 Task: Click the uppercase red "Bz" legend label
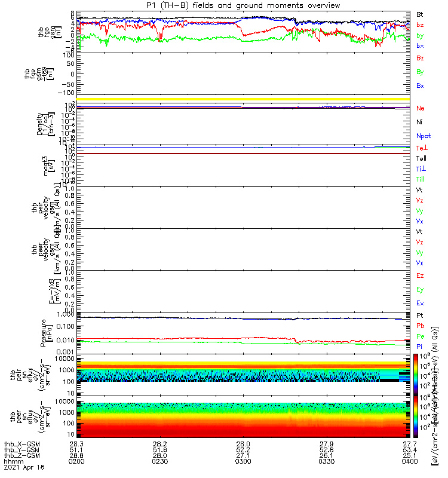pos(420,58)
